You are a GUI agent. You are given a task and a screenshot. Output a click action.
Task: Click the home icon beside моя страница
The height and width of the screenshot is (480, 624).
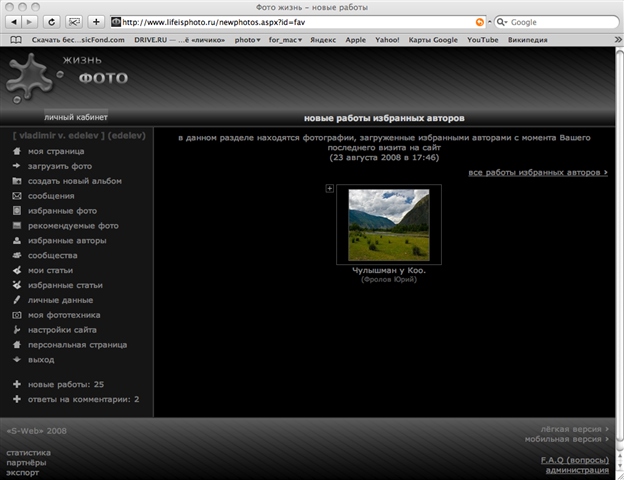point(17,151)
